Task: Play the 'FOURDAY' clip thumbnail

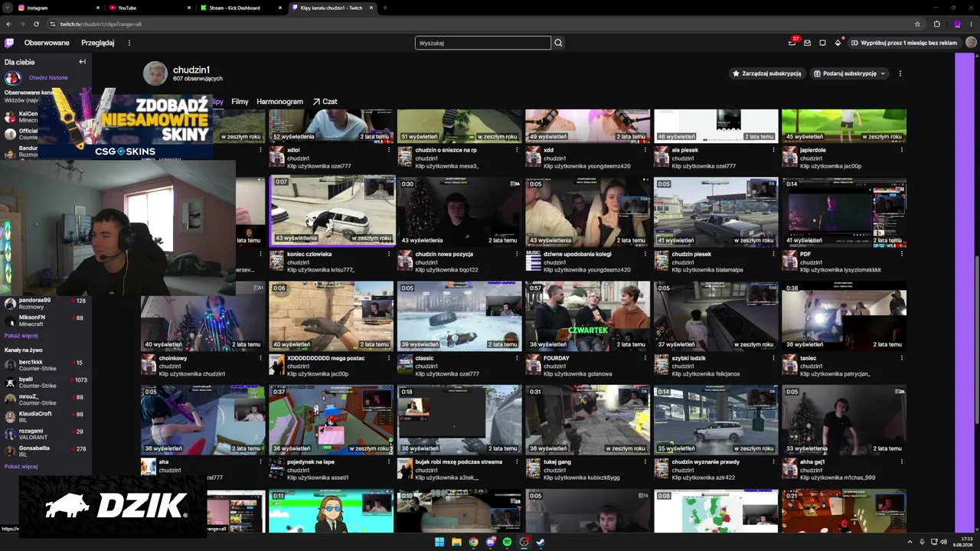Action: pos(587,316)
